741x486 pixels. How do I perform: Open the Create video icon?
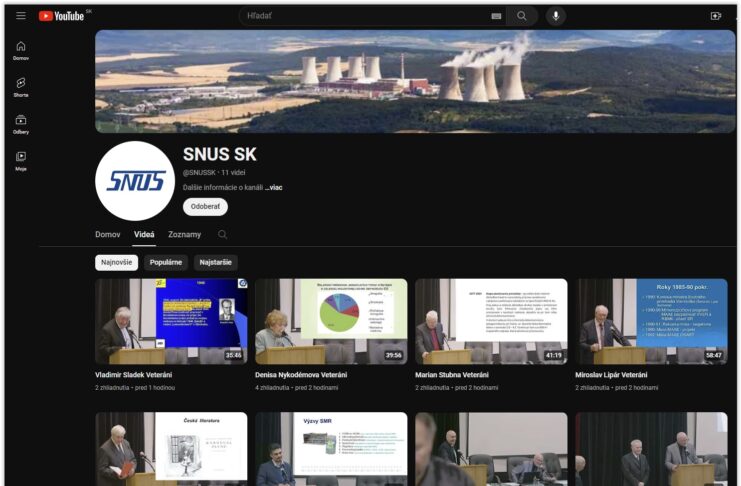click(x=716, y=16)
